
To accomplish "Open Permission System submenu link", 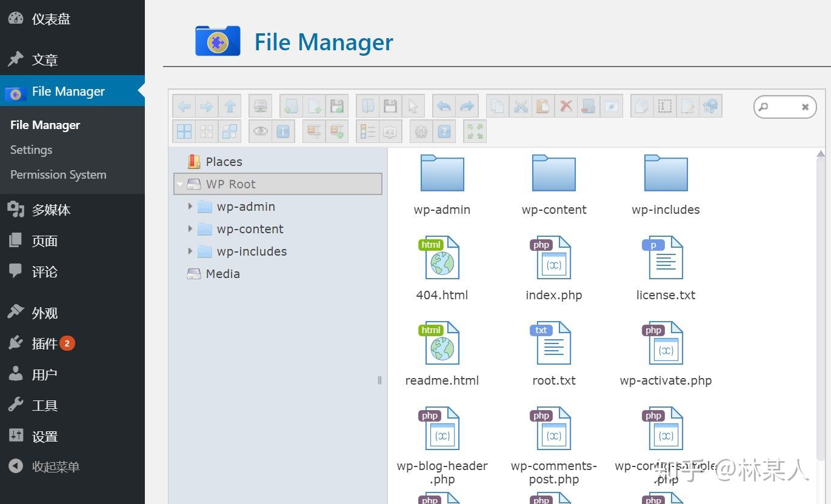I will (58, 174).
